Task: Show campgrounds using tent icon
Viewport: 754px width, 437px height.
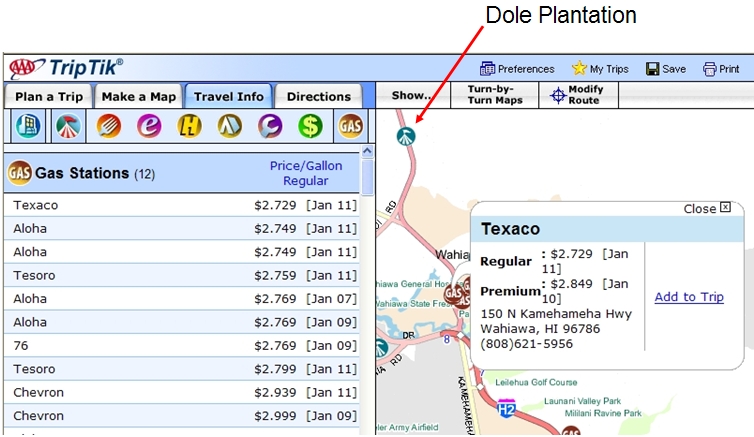Action: (x=229, y=126)
